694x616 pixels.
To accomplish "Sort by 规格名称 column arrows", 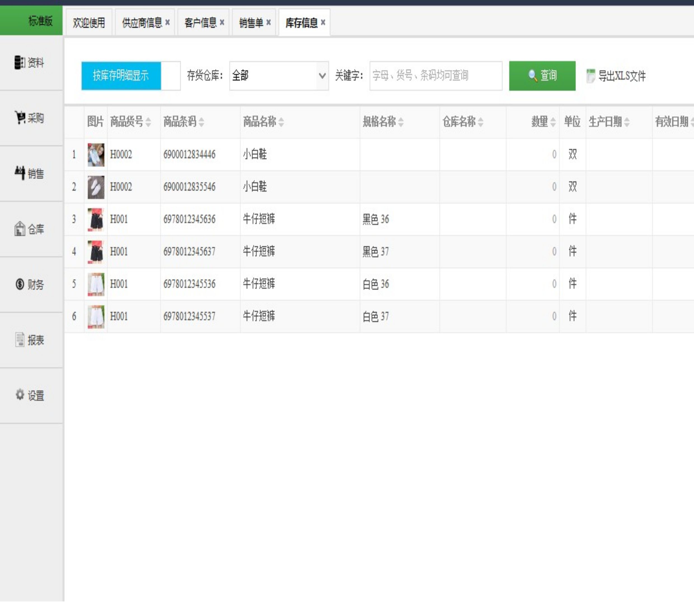I will (401, 122).
